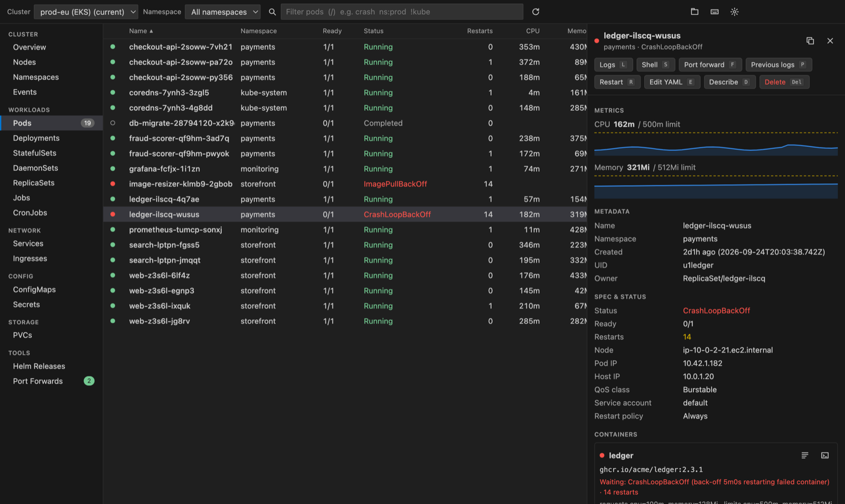Toggle light theme sun icon
The width and height of the screenshot is (845, 504).
click(x=735, y=12)
